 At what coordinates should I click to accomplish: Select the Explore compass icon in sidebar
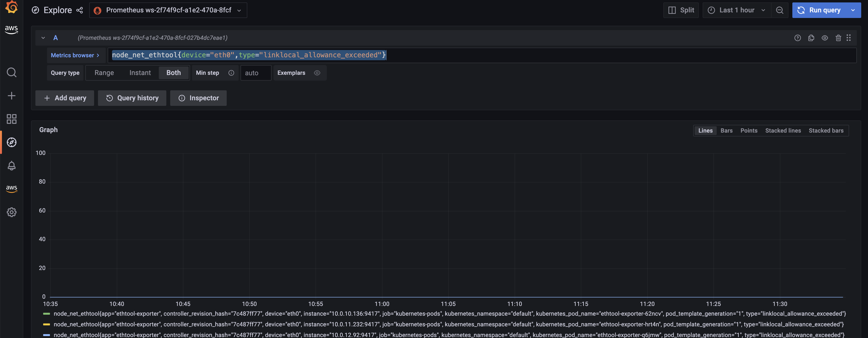click(x=11, y=142)
